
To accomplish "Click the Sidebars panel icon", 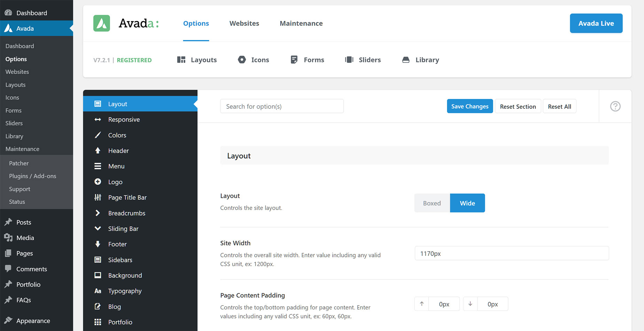I will [x=98, y=260].
